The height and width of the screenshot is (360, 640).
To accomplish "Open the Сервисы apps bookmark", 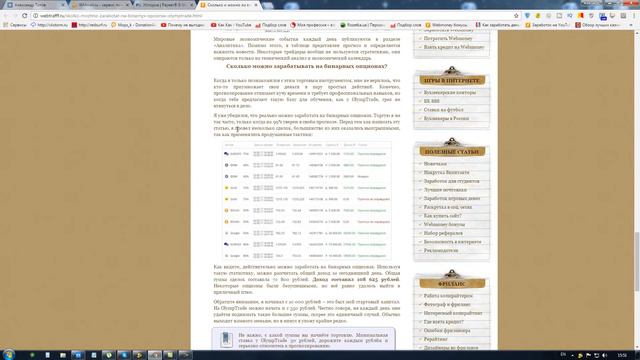I will (15, 25).
